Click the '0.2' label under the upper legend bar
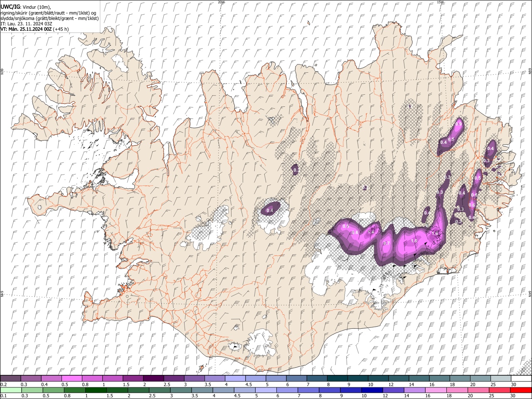This screenshot has width=532, height=399. pyautogui.click(x=3, y=384)
